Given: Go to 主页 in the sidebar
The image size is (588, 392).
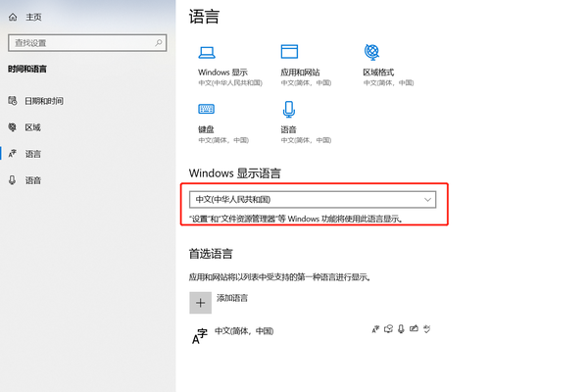Looking at the screenshot, I should [x=33, y=17].
